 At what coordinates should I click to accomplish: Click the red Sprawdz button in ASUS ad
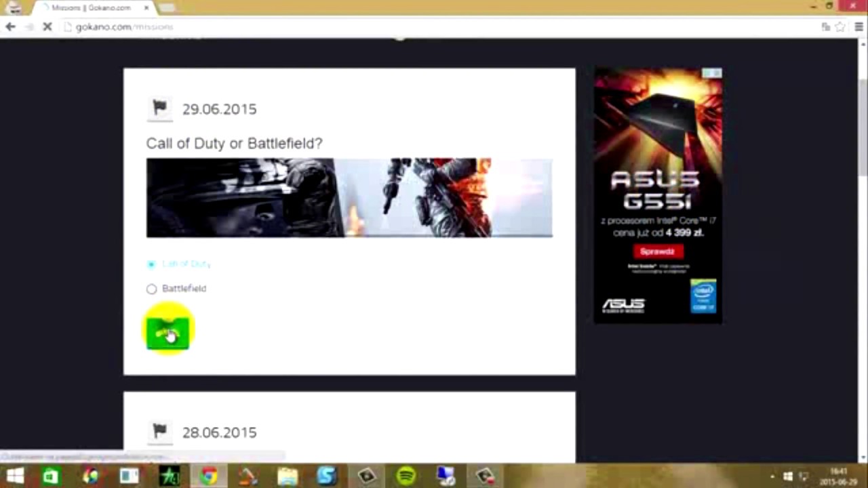tap(657, 251)
